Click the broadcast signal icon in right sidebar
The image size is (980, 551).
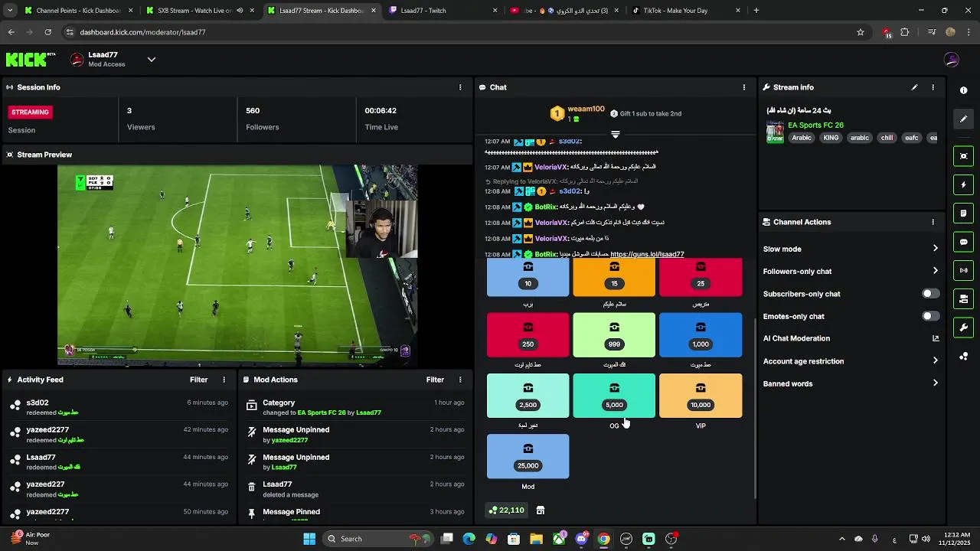click(963, 270)
